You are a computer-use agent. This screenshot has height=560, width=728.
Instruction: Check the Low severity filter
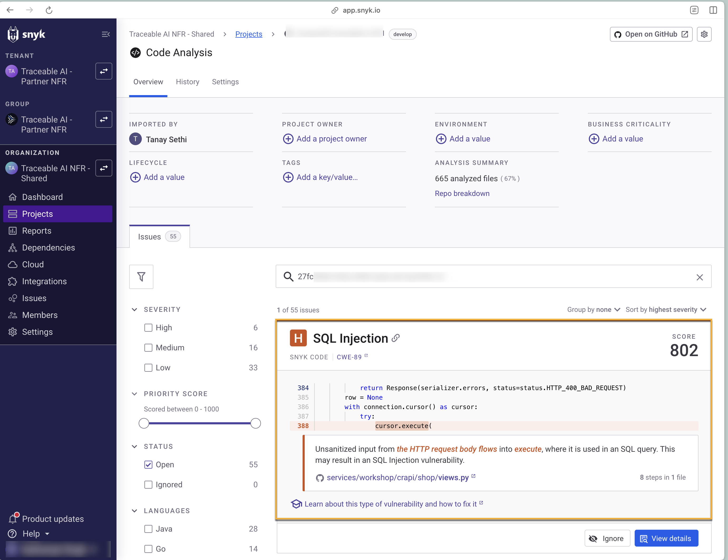(x=148, y=368)
